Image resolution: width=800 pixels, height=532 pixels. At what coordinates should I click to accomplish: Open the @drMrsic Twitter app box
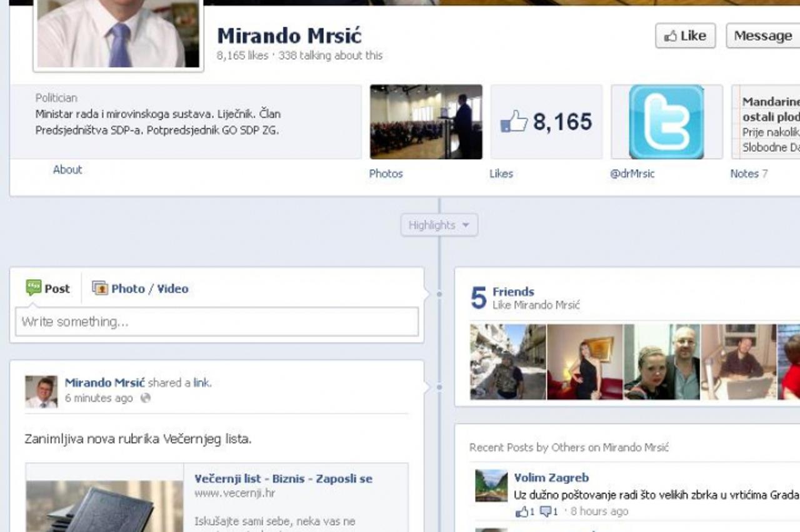(x=666, y=122)
